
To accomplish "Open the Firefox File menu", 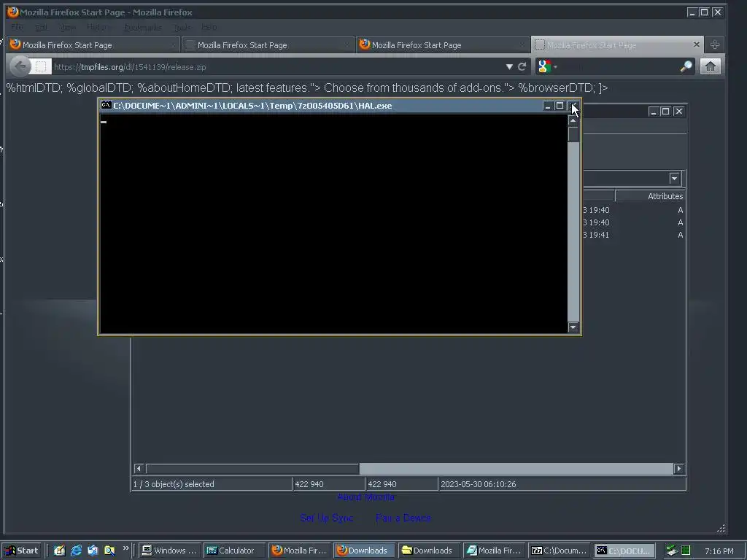I will [x=18, y=27].
